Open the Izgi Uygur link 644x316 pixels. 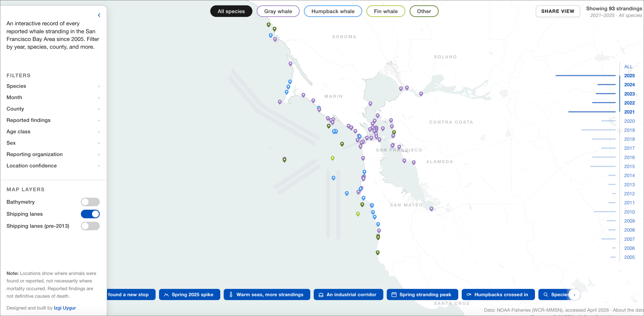coord(65,308)
